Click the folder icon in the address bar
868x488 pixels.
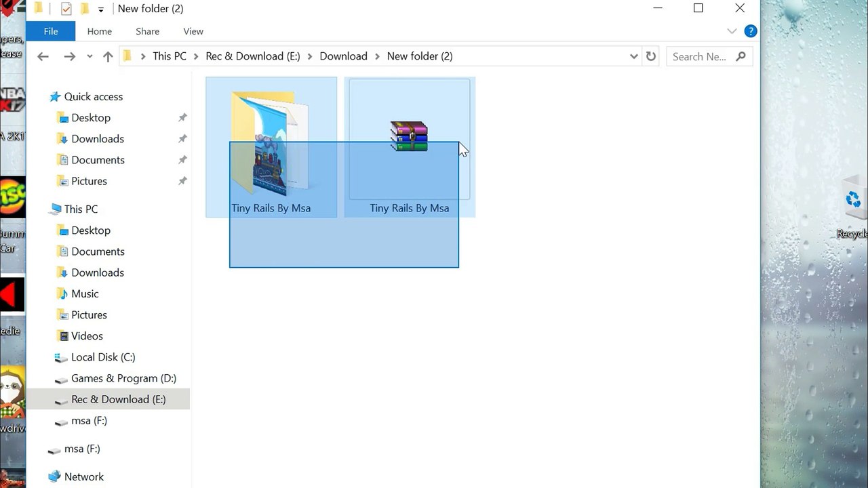tap(127, 56)
